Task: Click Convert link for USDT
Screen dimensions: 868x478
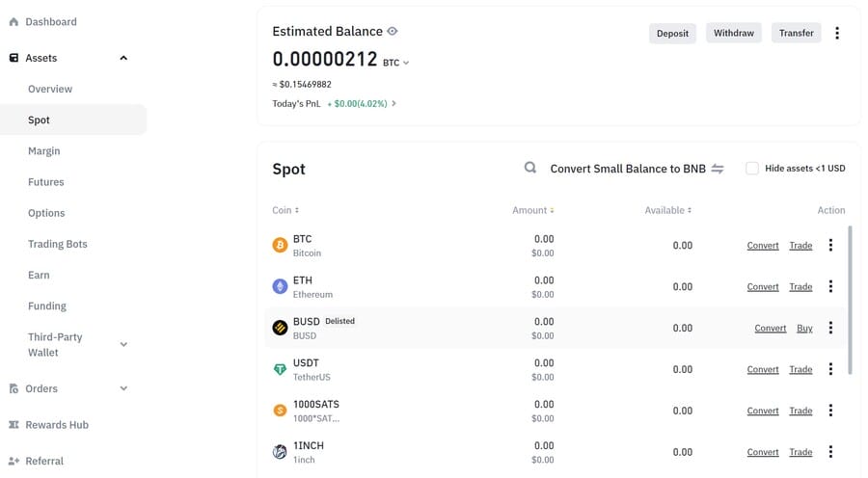Action: 763,369
